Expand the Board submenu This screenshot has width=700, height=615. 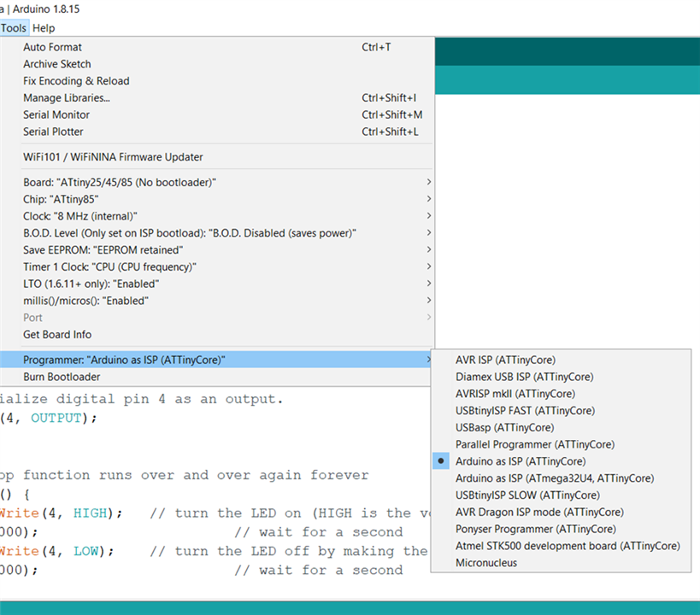pyautogui.click(x=119, y=182)
